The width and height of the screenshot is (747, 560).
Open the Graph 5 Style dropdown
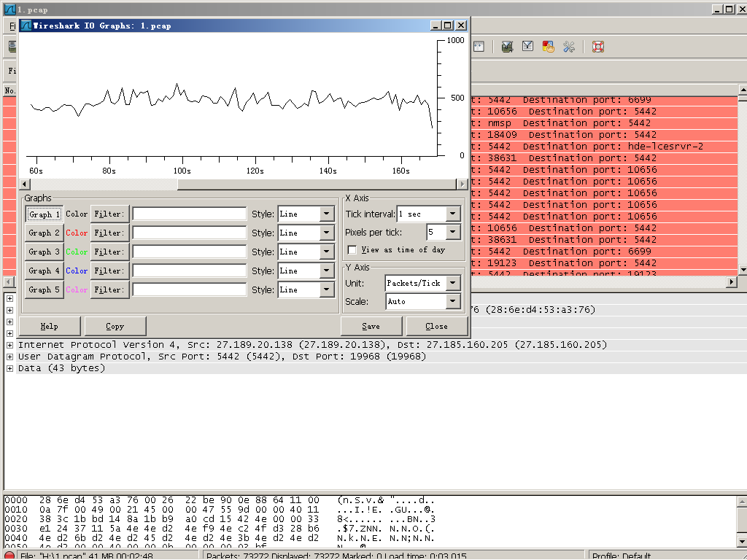click(326, 289)
